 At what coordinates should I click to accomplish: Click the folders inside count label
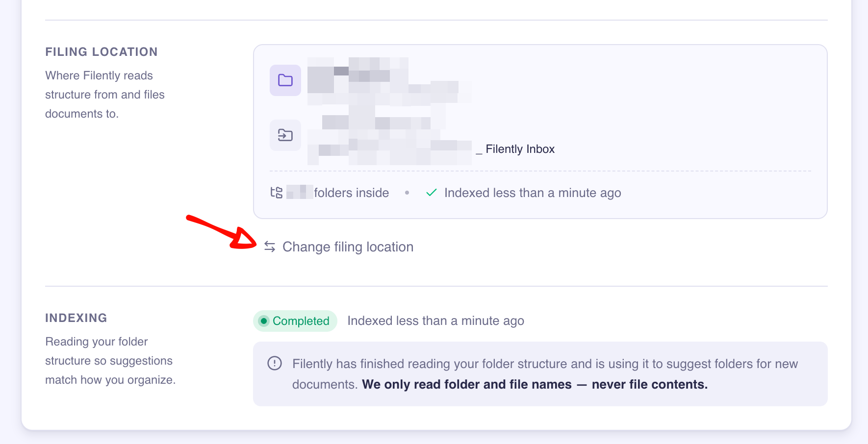[x=338, y=193]
